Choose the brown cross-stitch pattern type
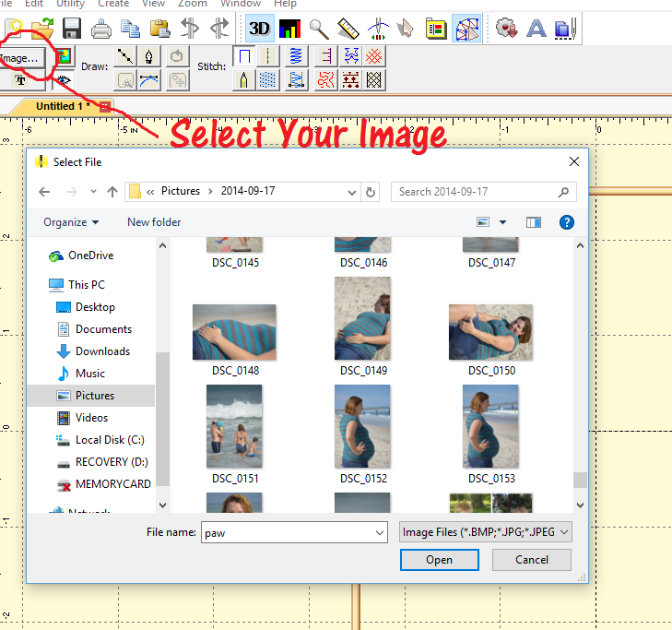 coord(350,79)
